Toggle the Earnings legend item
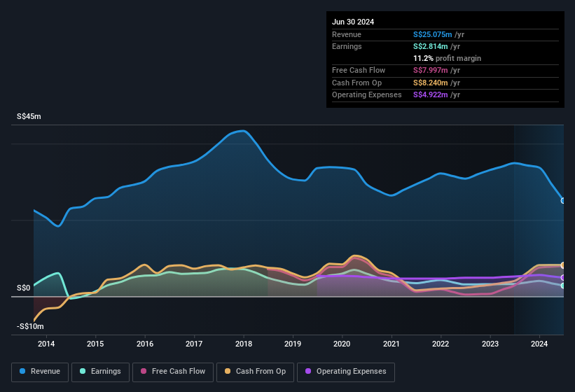Screen dimensions: 575x392 point(100,371)
